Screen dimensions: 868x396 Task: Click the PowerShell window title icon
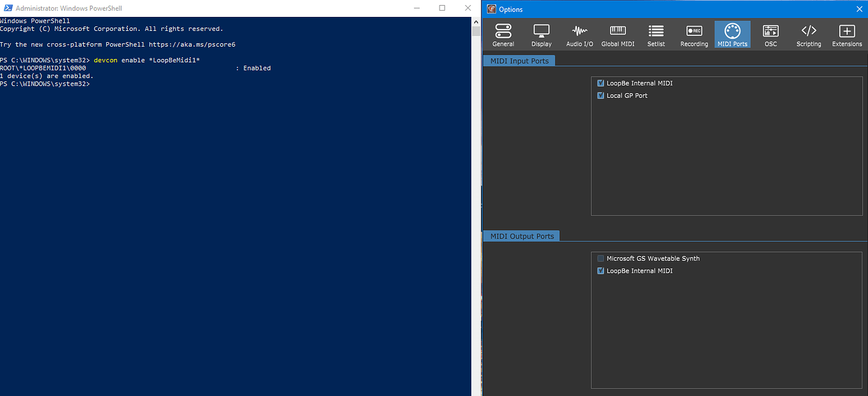pos(7,8)
